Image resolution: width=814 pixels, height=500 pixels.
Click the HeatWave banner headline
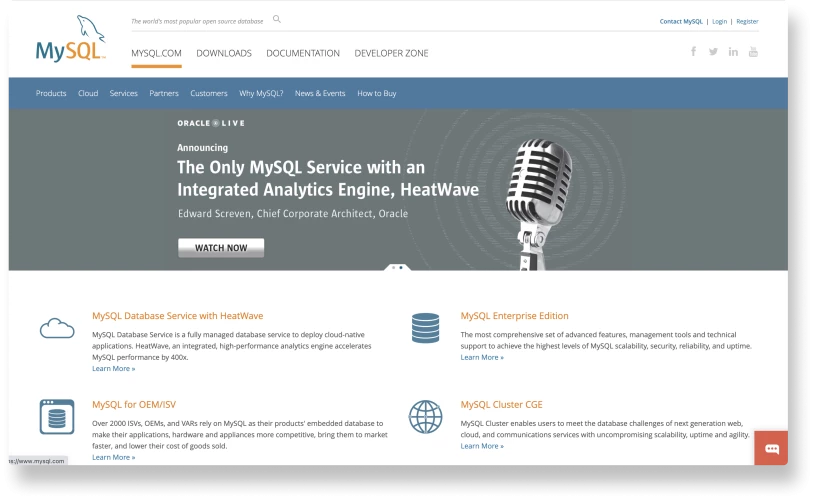328,179
